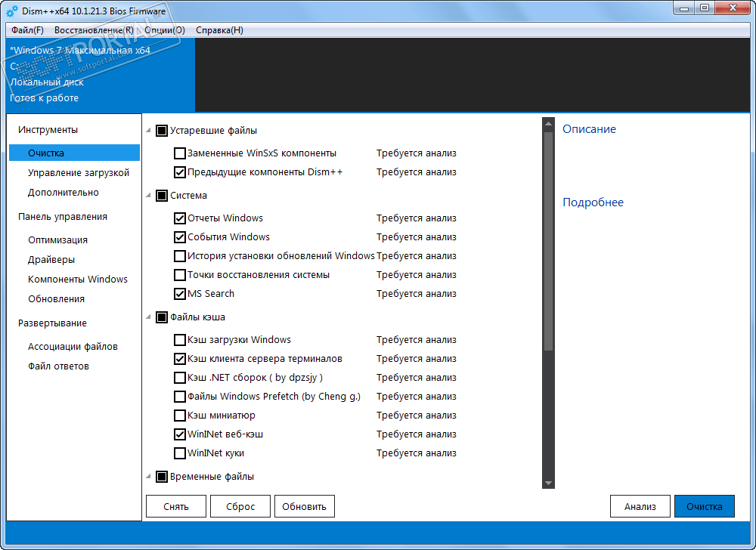
Task: Check Кэш .NET сборок checkbox
Action: 179,378
